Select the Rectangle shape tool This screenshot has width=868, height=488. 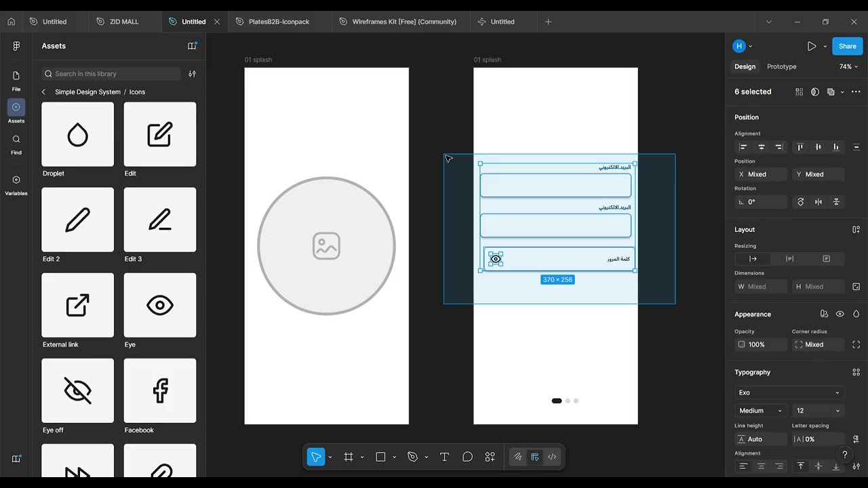point(380,457)
